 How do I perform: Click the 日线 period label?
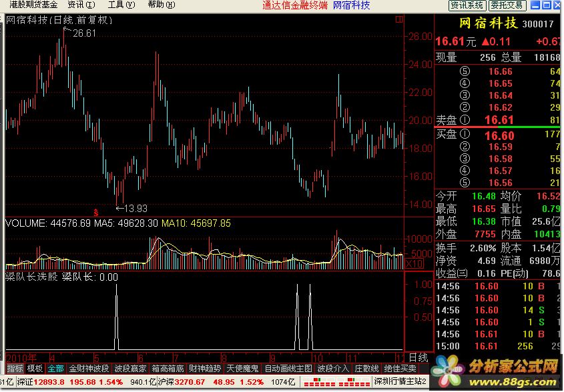pos(418,357)
